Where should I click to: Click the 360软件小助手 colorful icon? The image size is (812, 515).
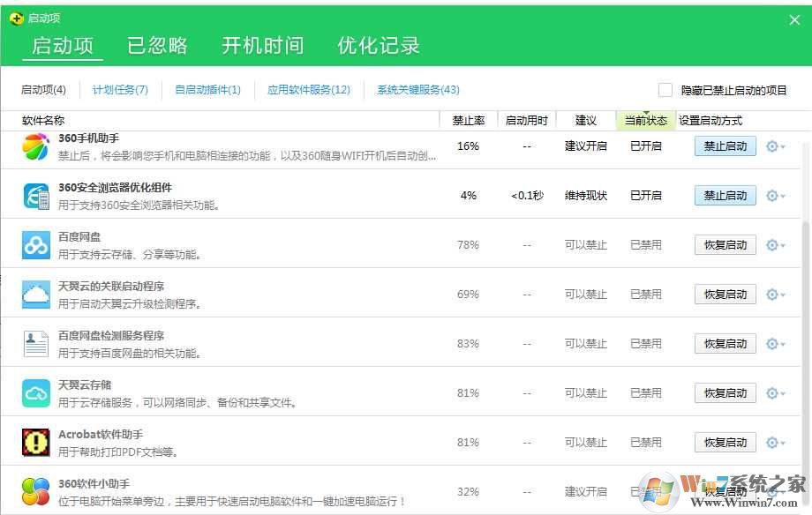[x=36, y=491]
